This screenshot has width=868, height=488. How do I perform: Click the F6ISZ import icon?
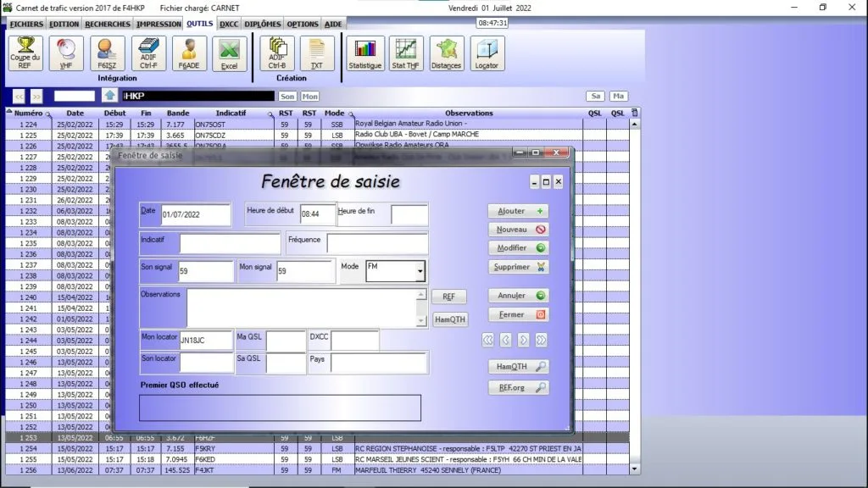click(x=108, y=53)
